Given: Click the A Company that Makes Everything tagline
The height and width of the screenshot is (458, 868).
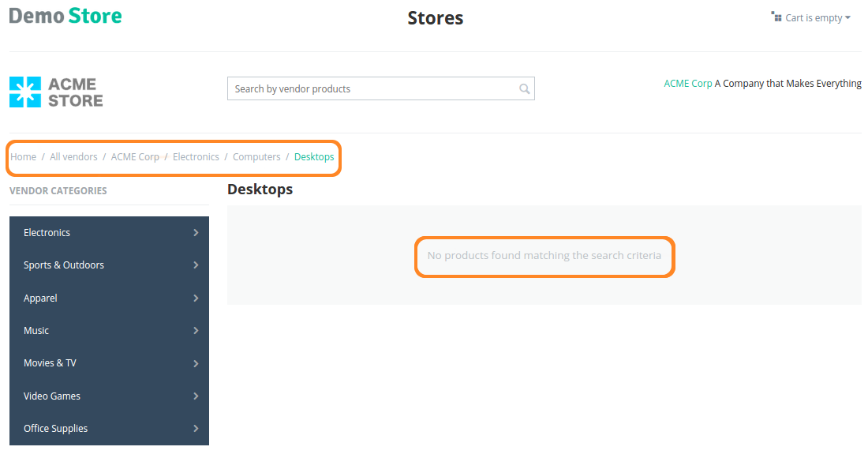Looking at the screenshot, I should coord(788,83).
